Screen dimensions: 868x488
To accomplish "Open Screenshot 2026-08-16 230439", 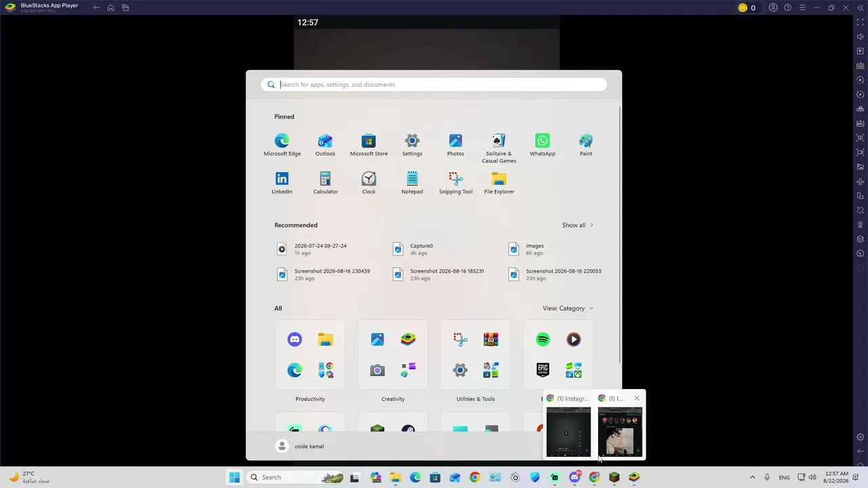I will coord(323,274).
